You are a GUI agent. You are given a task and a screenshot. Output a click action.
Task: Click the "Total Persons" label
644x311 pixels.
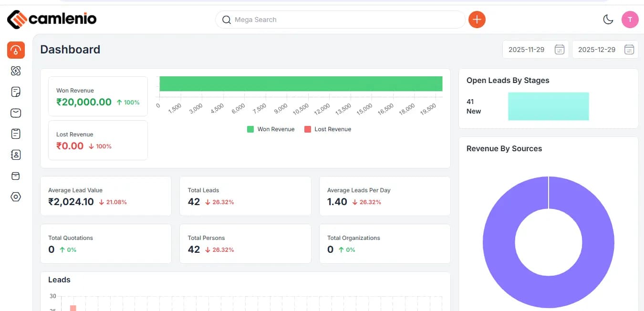coord(207,238)
